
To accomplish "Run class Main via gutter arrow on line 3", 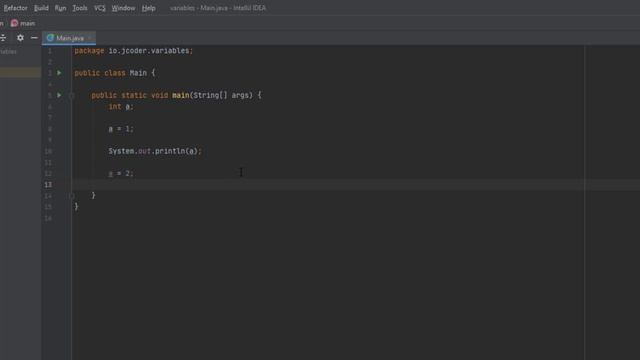I will coord(59,73).
